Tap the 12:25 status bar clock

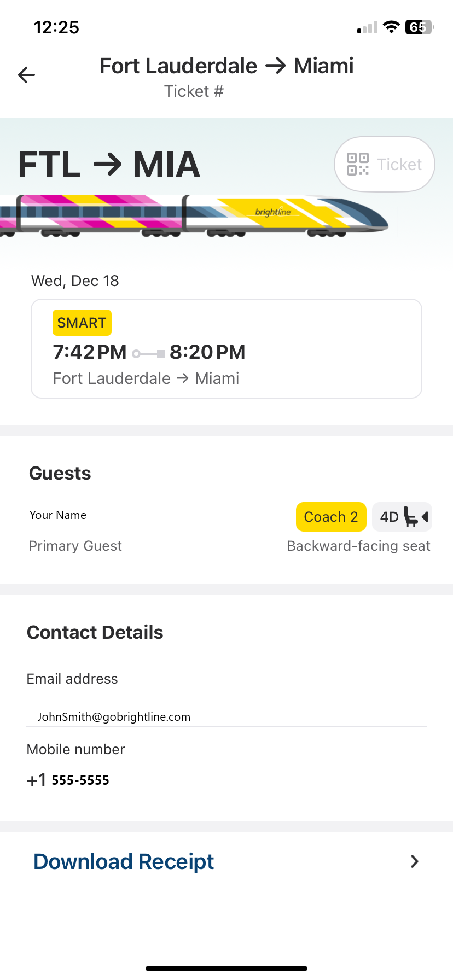(x=56, y=27)
